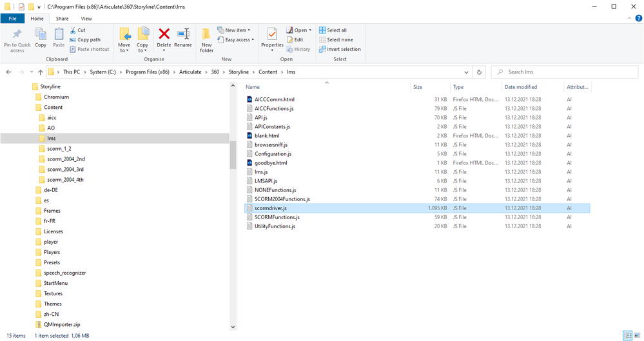Open Properties of selected file
Viewport: 644px width, 341px height.
(272, 35)
